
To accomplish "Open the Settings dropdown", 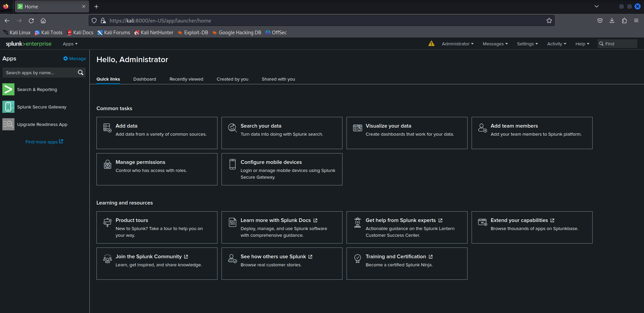I will [x=527, y=44].
